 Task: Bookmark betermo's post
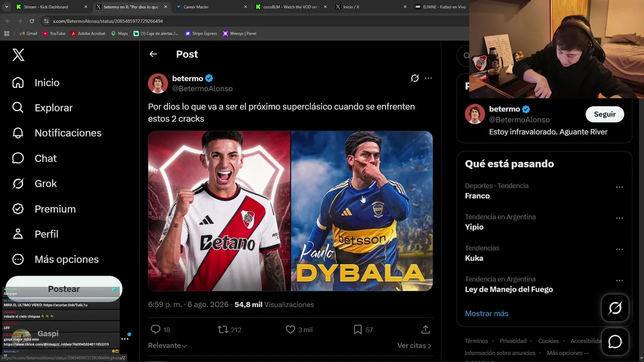(x=363, y=330)
